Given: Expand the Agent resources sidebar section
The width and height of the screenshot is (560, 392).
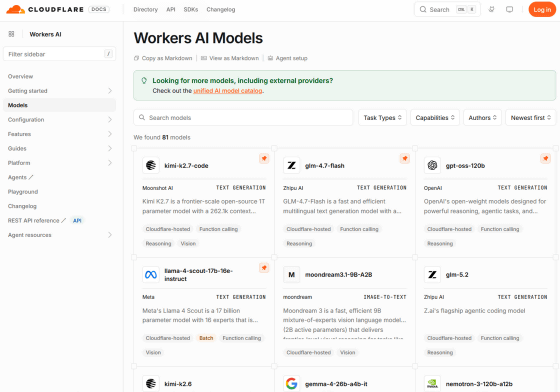Looking at the screenshot, I should coord(110,235).
